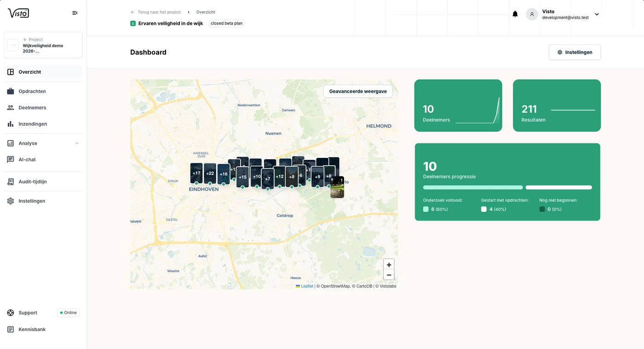This screenshot has width=644, height=349.
Task: Click the 211 Resultaten stat card
Action: coord(557,105)
